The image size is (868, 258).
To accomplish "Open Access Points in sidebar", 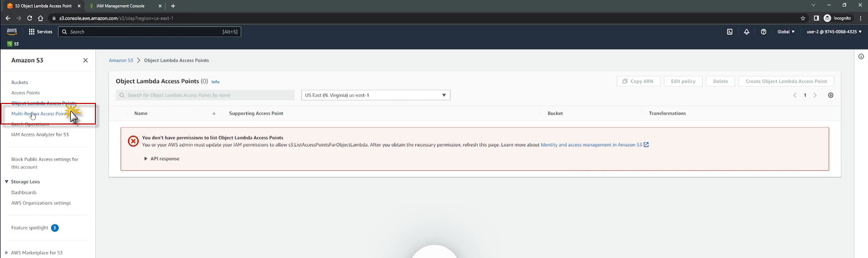I will [26, 93].
